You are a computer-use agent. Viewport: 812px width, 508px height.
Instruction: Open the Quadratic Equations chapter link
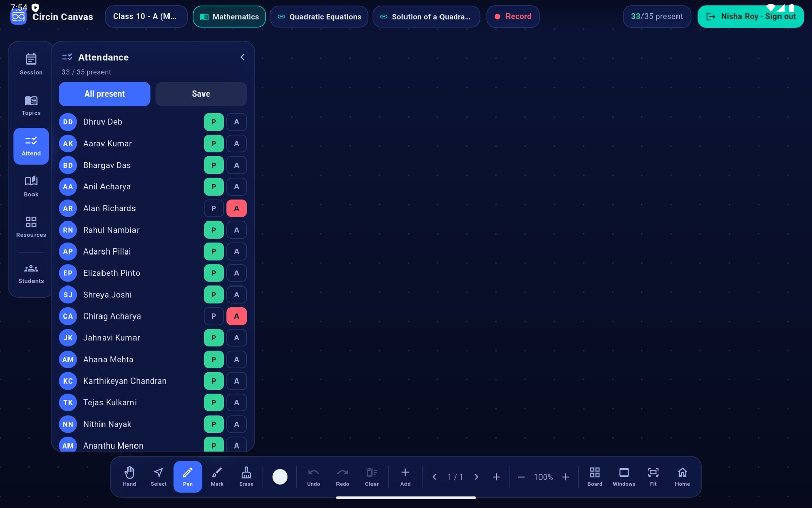coord(319,17)
